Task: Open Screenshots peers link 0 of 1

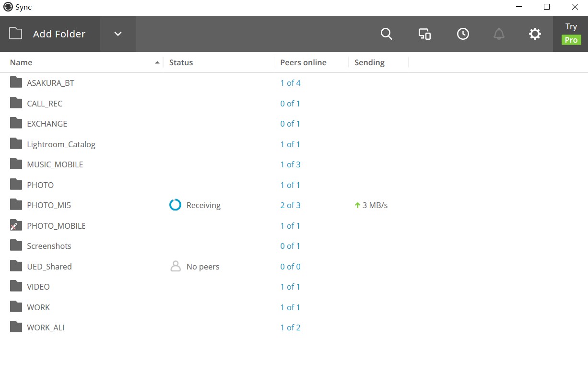Action: point(290,246)
